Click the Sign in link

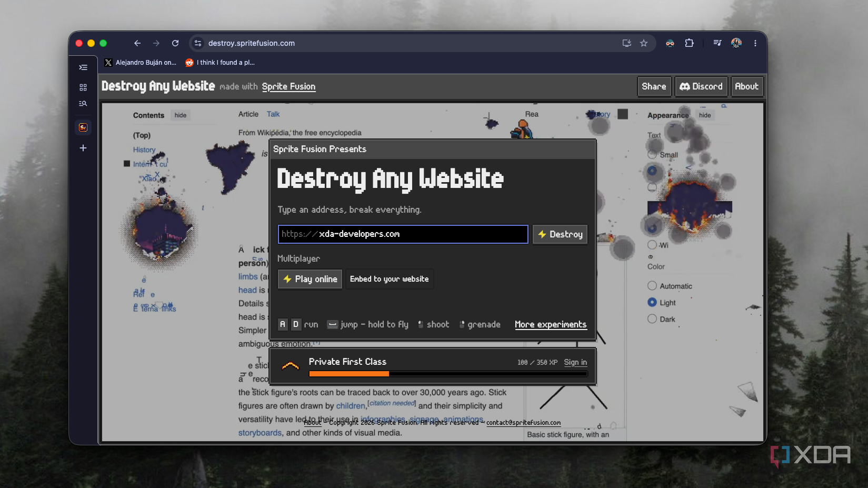pyautogui.click(x=575, y=362)
